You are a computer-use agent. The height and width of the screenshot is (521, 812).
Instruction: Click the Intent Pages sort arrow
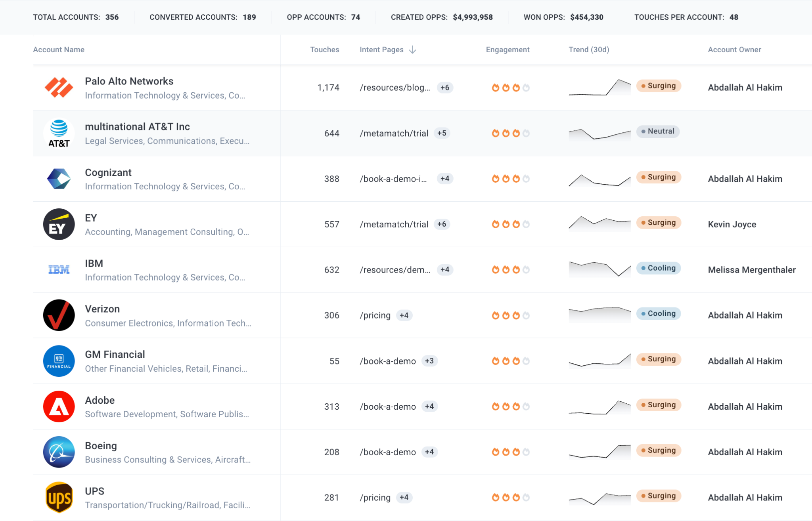click(413, 50)
